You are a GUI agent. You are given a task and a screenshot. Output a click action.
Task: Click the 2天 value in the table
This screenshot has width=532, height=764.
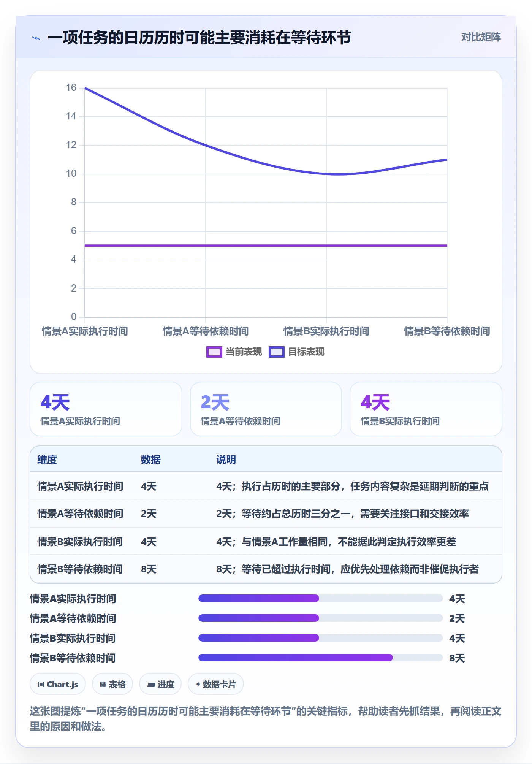coord(149,514)
